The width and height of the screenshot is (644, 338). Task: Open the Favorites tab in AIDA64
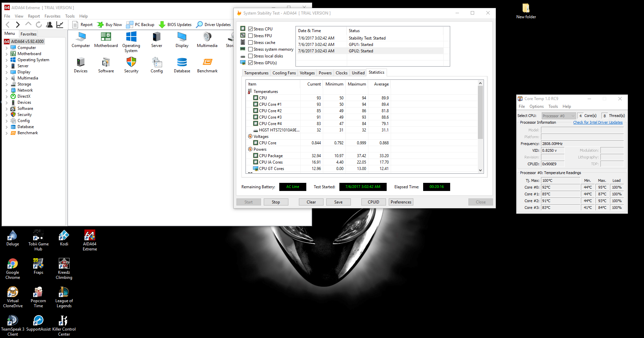(x=28, y=34)
